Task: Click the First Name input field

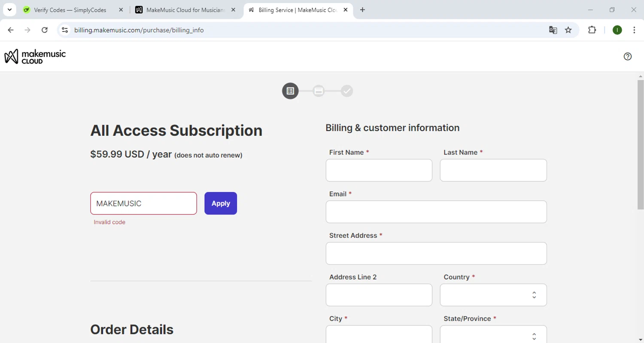Action: [x=379, y=170]
